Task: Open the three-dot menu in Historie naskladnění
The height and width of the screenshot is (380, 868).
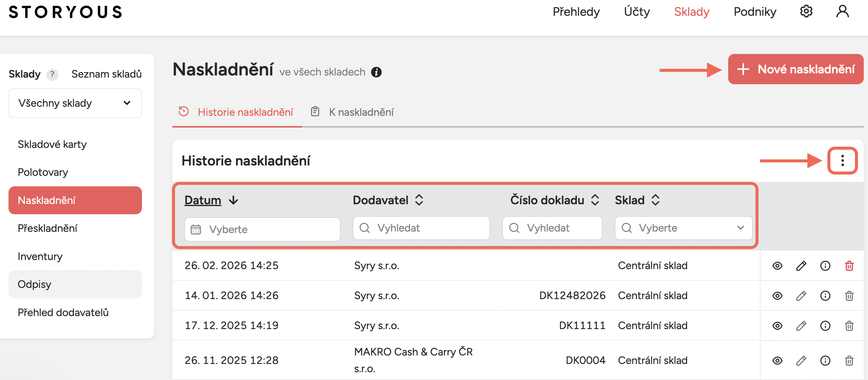Action: pyautogui.click(x=842, y=161)
